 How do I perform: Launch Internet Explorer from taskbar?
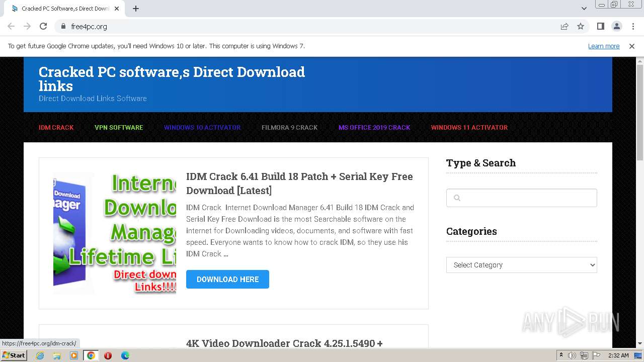[40, 355]
